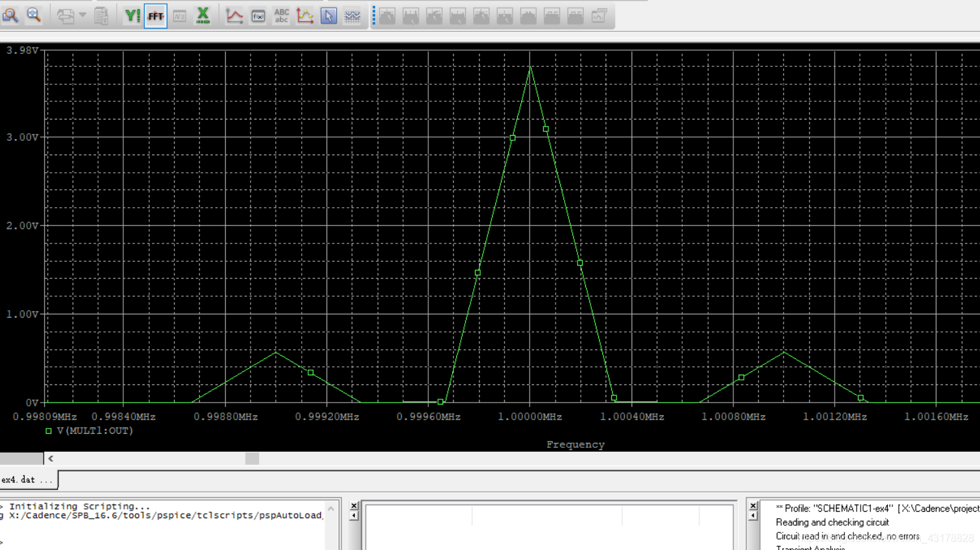Click the 3.98V y-axis top label
This screenshot has height=550, width=980.
click(22, 50)
